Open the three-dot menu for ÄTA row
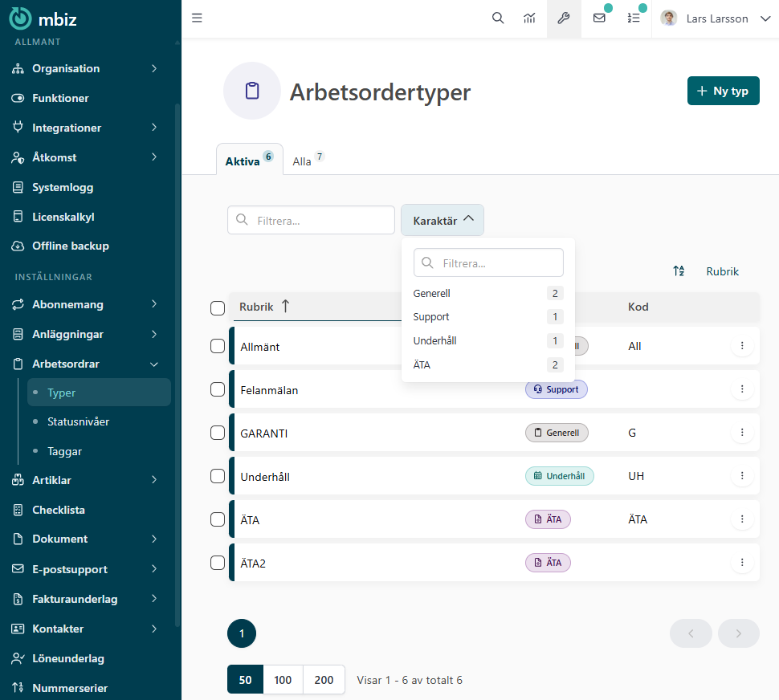 [742, 519]
